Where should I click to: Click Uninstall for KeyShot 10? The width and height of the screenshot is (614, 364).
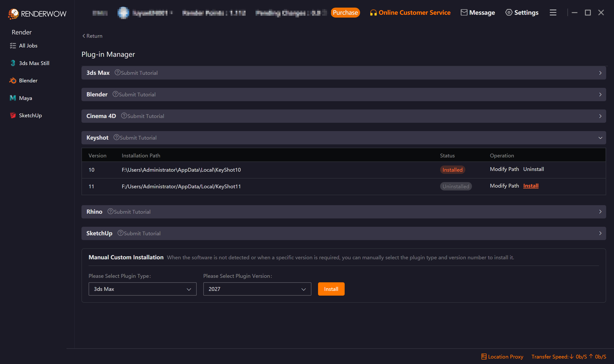click(x=533, y=169)
